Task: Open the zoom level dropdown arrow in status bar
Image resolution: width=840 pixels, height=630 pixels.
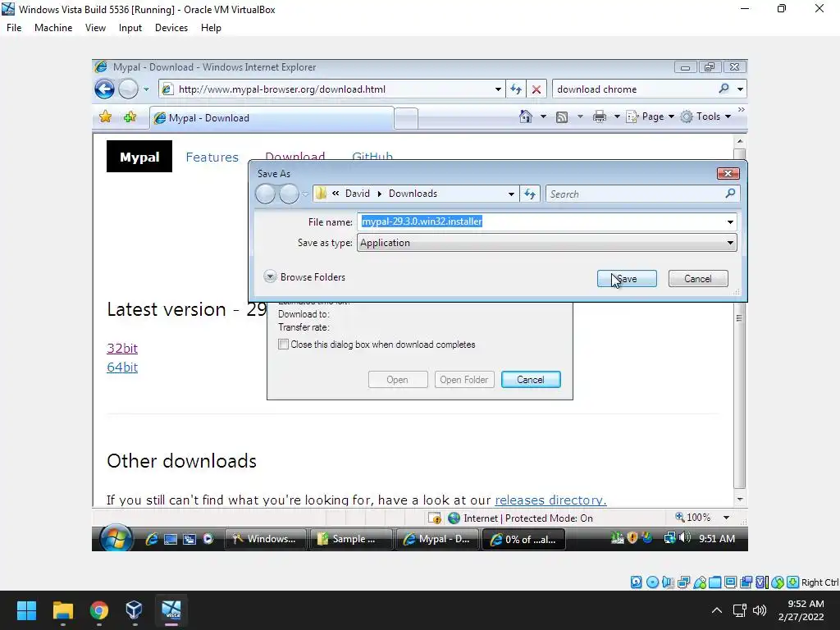Action: pyautogui.click(x=727, y=518)
